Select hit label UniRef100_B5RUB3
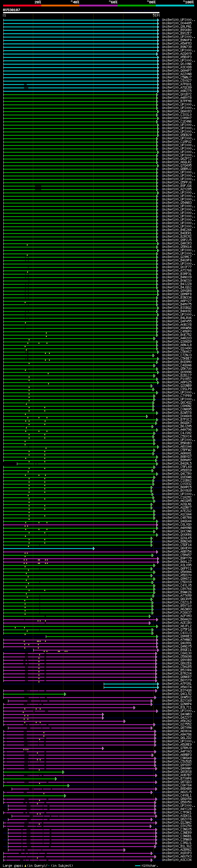 click(177, 443)
